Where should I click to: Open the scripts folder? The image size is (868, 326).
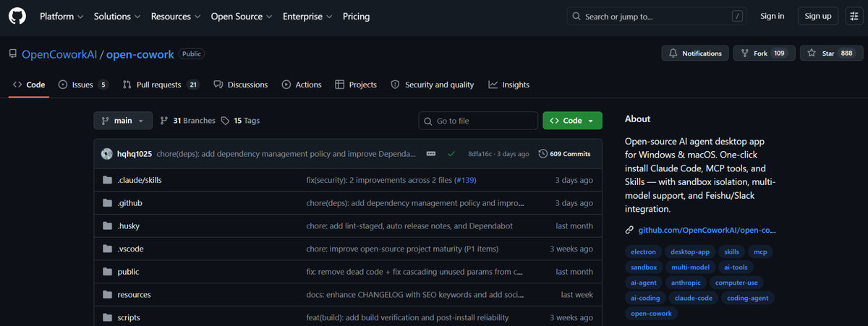129,318
